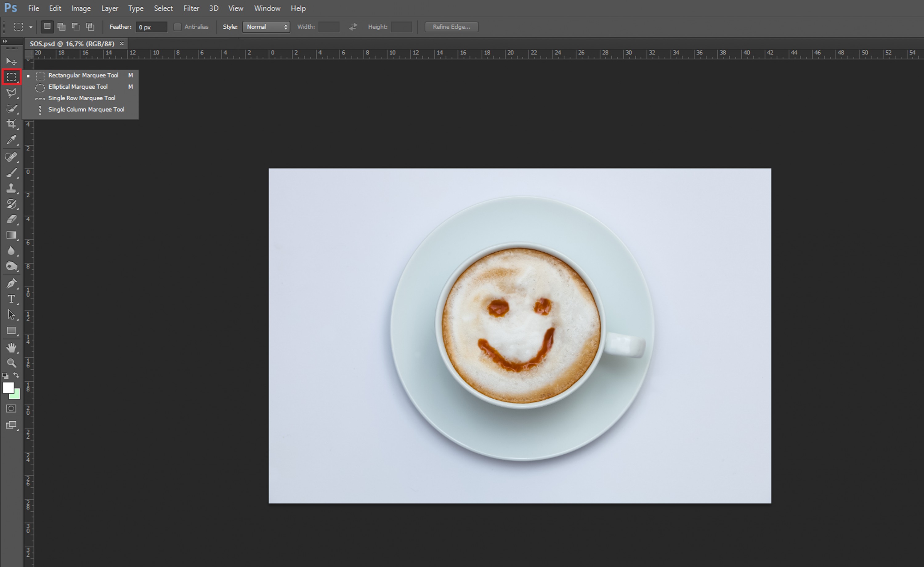The height and width of the screenshot is (567, 924).
Task: Choose Subtract from selection mode
Action: 76,26
